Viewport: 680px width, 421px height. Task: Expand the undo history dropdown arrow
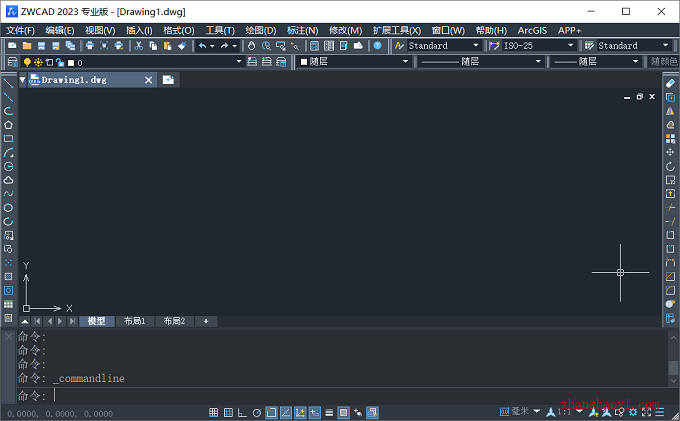(212, 46)
